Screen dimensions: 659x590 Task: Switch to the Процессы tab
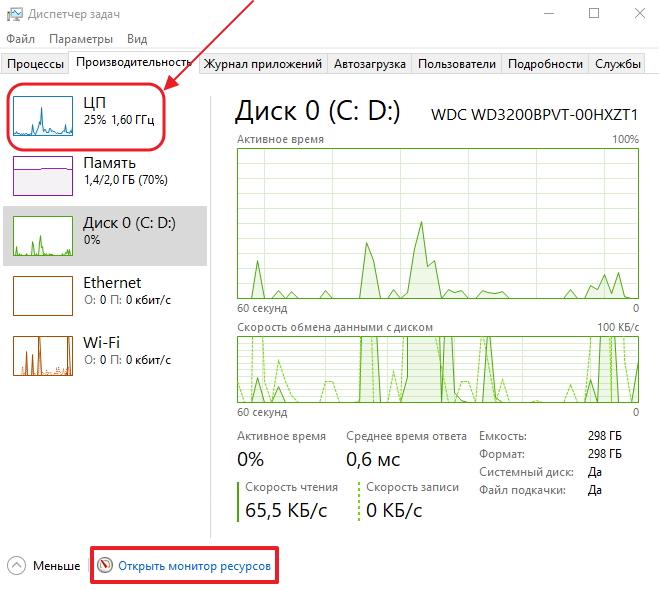pyautogui.click(x=35, y=64)
